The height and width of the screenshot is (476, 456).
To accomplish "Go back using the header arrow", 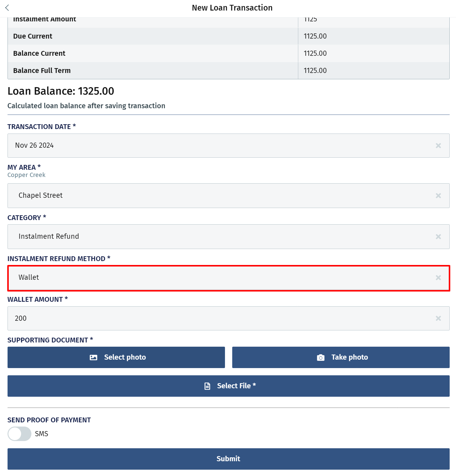I will click(7, 8).
